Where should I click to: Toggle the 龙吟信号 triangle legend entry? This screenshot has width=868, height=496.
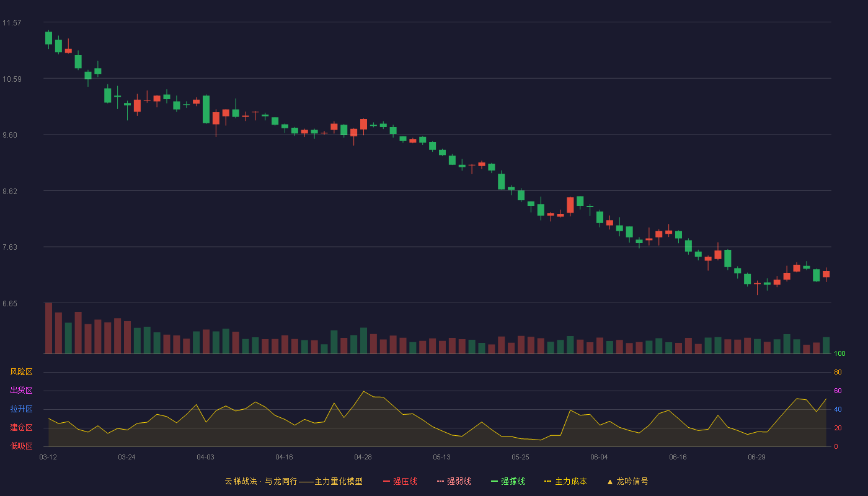tap(627, 481)
